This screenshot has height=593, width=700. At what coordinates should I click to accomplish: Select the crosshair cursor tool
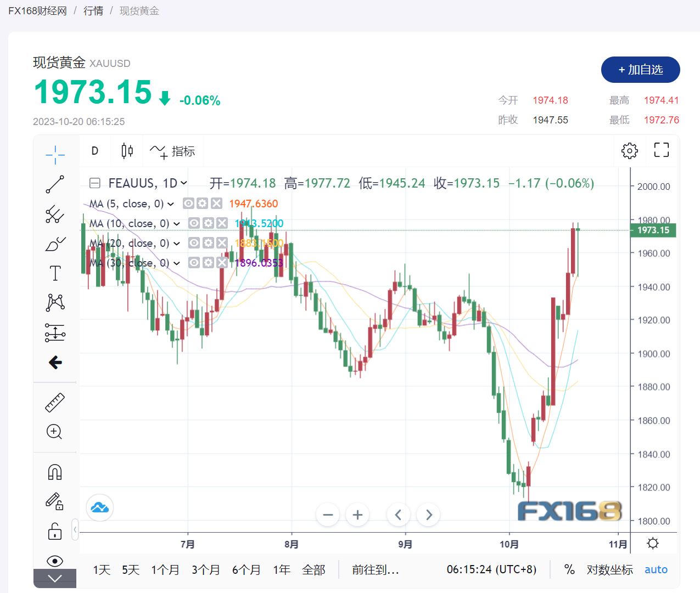[55, 155]
